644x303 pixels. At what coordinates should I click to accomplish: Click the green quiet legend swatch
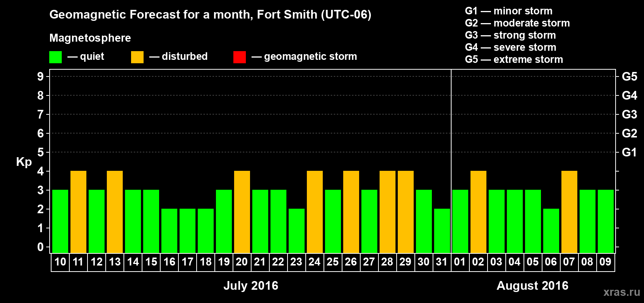point(55,57)
